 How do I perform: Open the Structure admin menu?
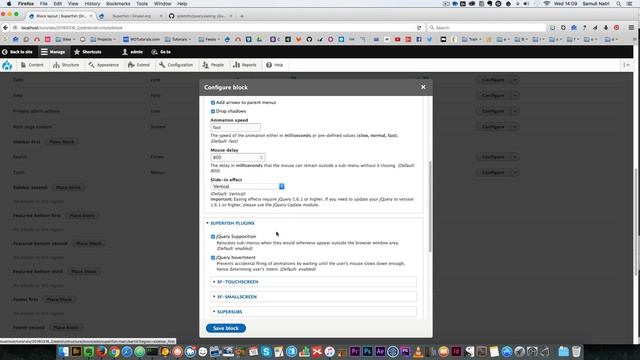pos(66,65)
